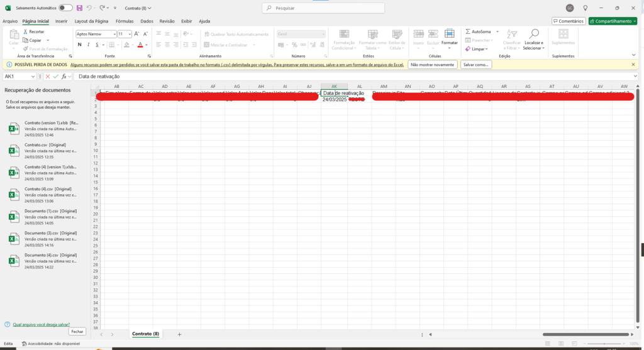The image size is (644, 350).
Task: Open Localizar e Selecionar magnifier
Action: (534, 33)
